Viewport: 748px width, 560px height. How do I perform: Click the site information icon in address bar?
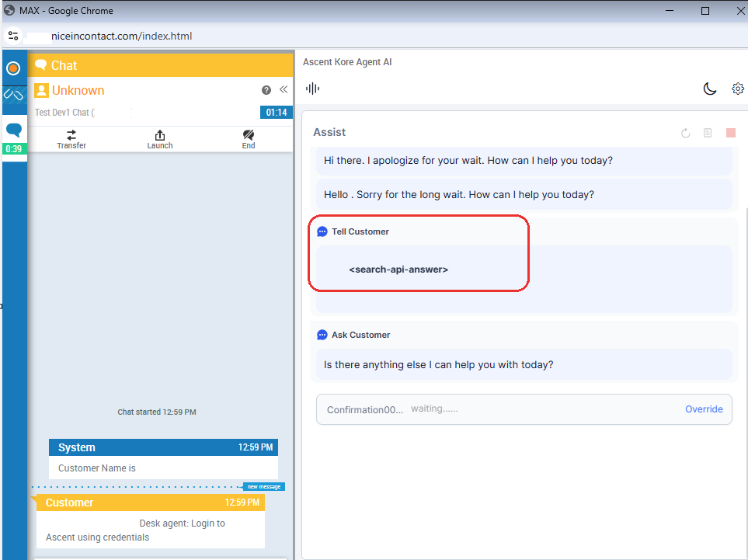pos(13,36)
